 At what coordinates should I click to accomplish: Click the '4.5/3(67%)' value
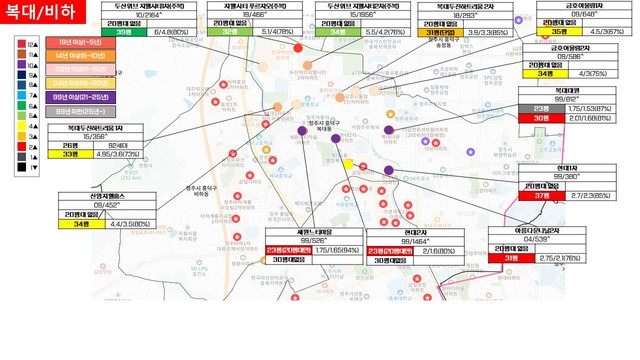[x=607, y=31]
